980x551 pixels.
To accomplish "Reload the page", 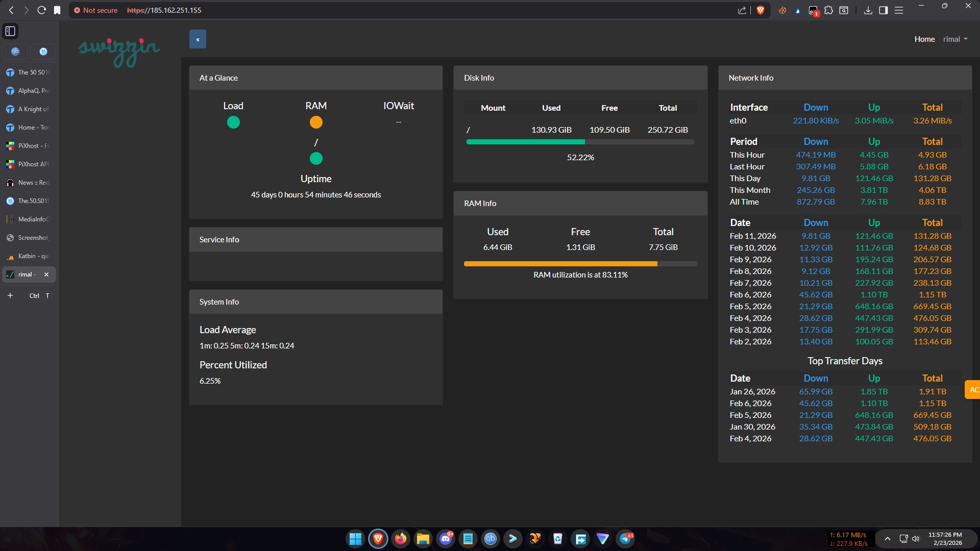I will click(42, 10).
